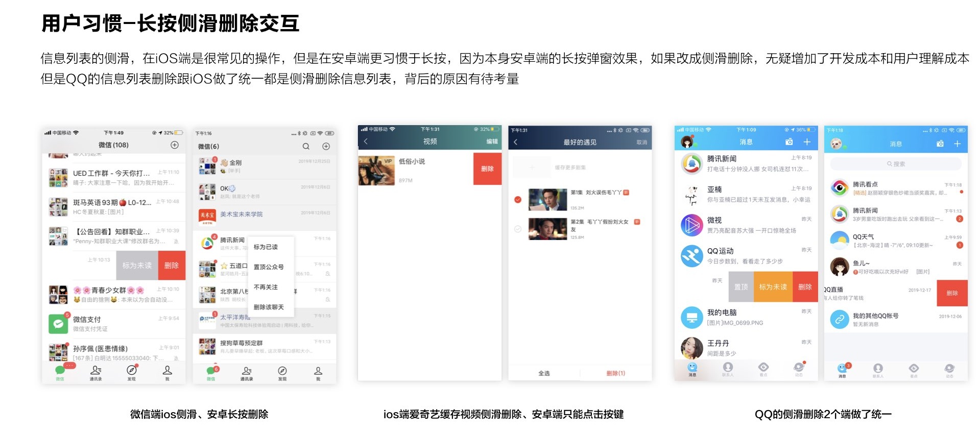The height and width of the screenshot is (431, 980).
Task: Open QQ运动 conversation
Action: pos(746,256)
